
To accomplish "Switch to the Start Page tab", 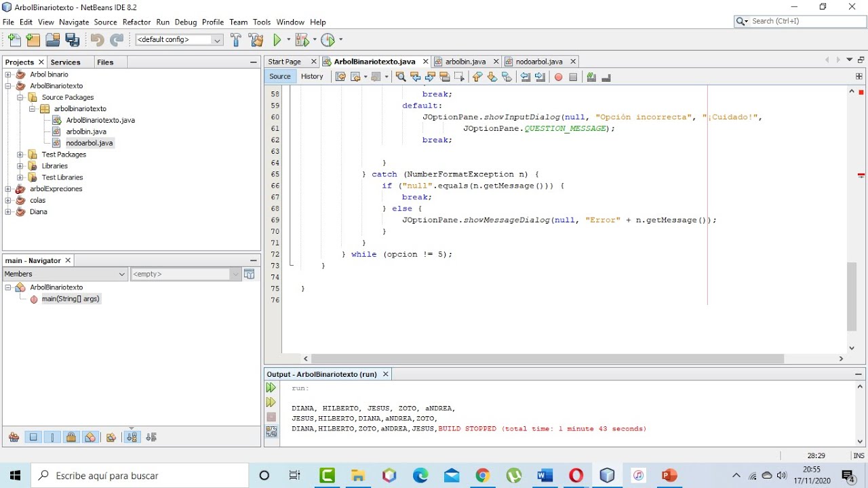I will (x=285, y=62).
